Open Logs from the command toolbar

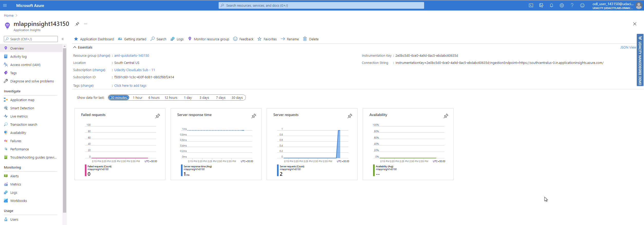tap(177, 39)
